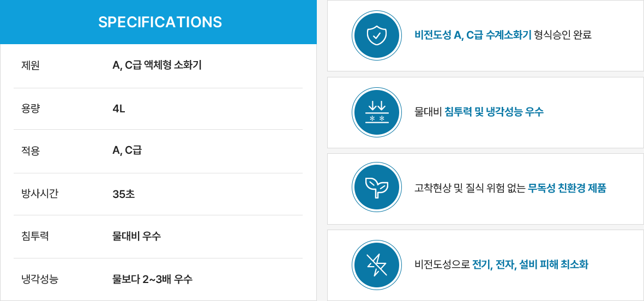Click the '침투력 및 냉각성능 우수' highlighted text
The width and height of the screenshot is (644, 301).
[x=494, y=112]
